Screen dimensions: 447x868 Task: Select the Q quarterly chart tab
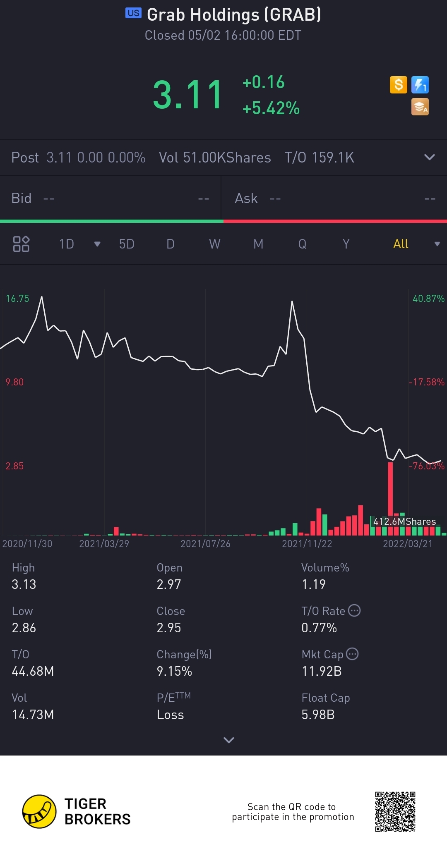click(303, 244)
